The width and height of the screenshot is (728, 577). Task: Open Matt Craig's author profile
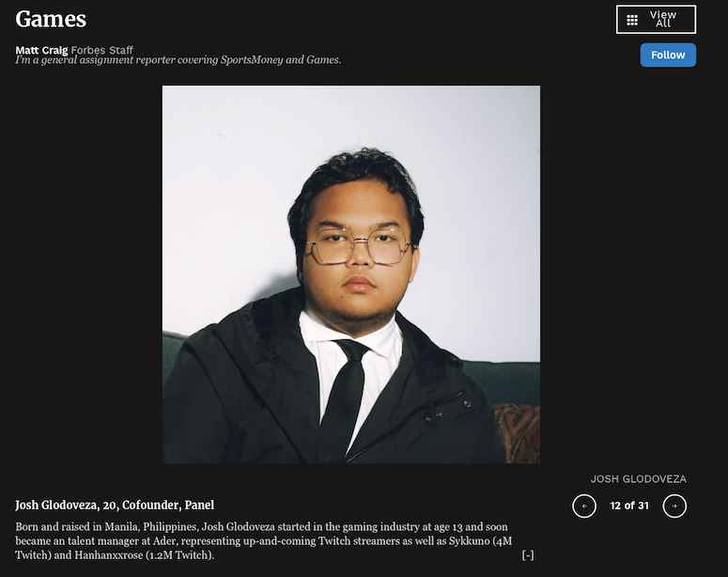point(41,50)
